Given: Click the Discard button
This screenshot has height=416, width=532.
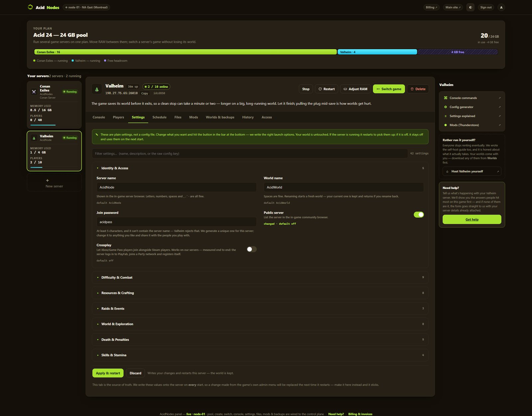Looking at the screenshot, I should 135,373.
